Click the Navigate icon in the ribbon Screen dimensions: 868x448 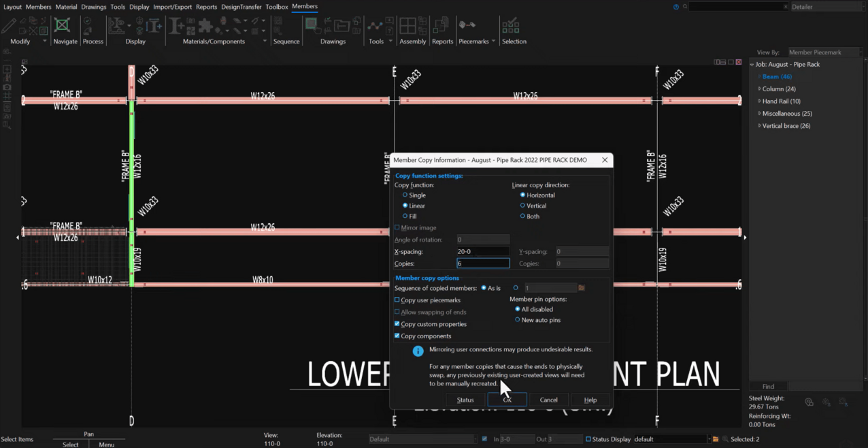pyautogui.click(x=63, y=27)
